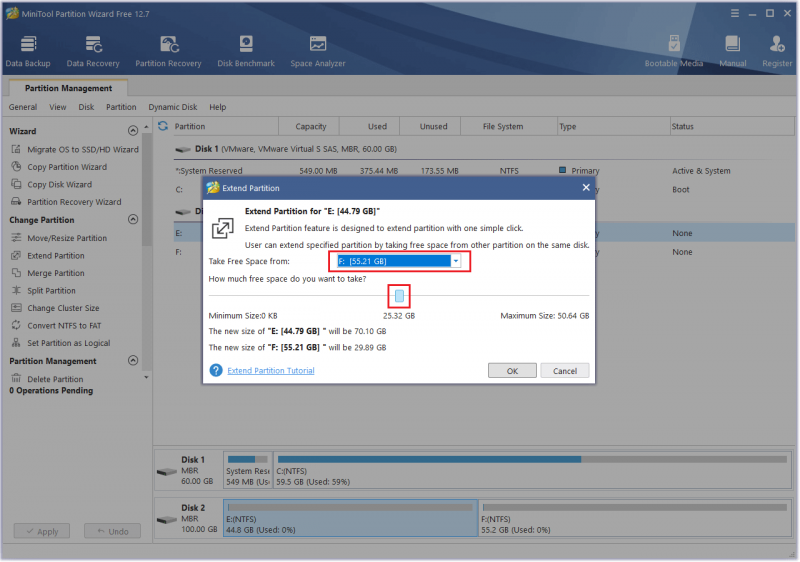Open the Extend Partition Tutorial link

(x=270, y=371)
